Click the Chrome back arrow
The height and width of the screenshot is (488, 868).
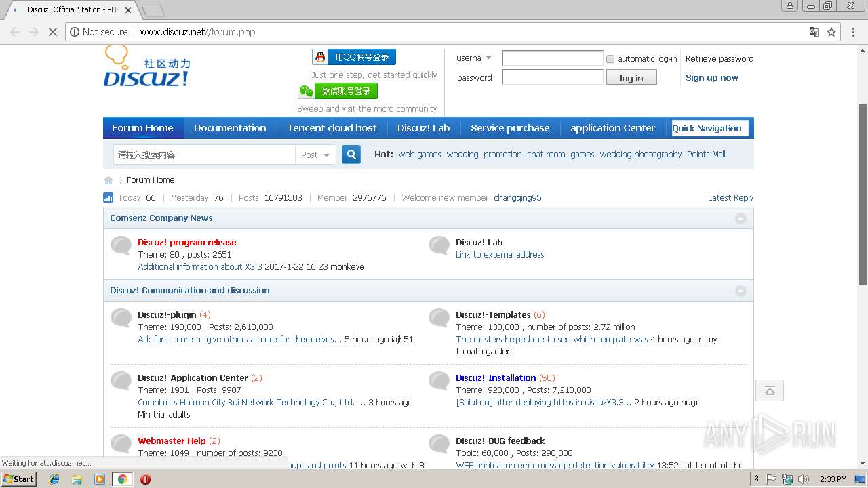tap(15, 32)
